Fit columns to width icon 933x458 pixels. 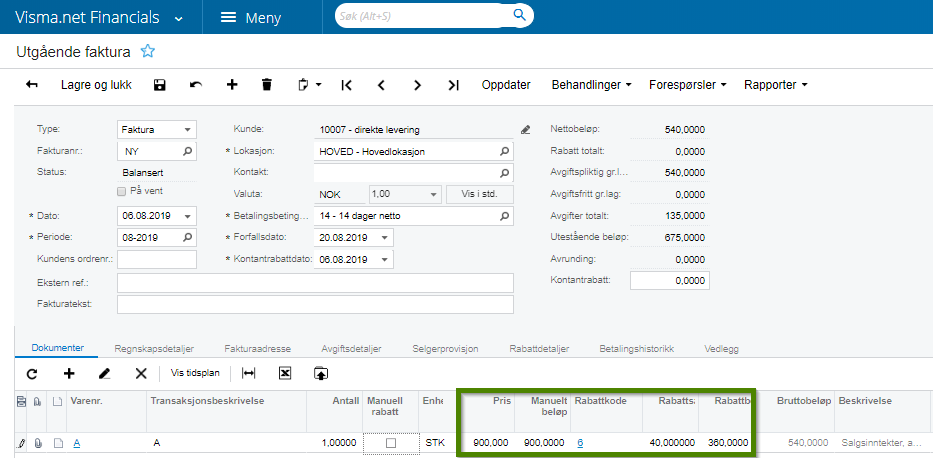[248, 374]
